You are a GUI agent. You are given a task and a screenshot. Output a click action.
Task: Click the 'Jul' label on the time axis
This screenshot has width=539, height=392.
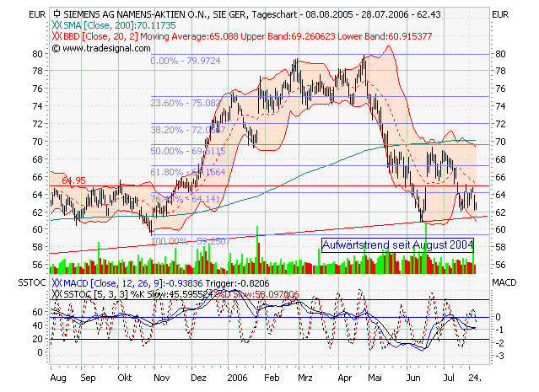(449, 378)
